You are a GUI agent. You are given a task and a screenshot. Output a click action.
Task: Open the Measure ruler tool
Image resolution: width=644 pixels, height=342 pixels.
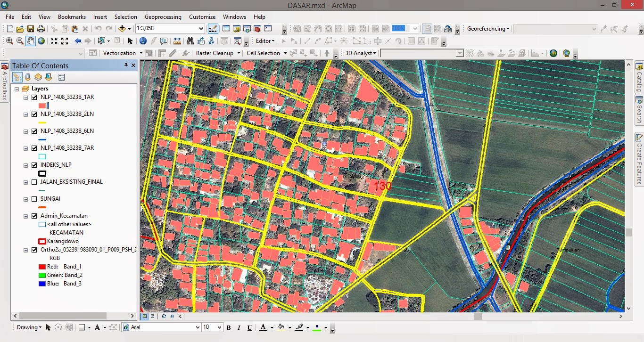click(177, 41)
